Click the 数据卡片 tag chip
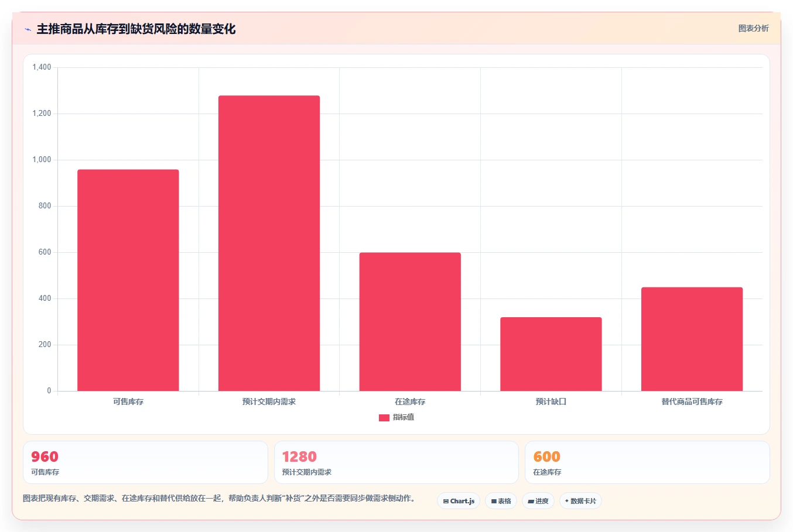Screen dimensions: 793x532 [580, 501]
